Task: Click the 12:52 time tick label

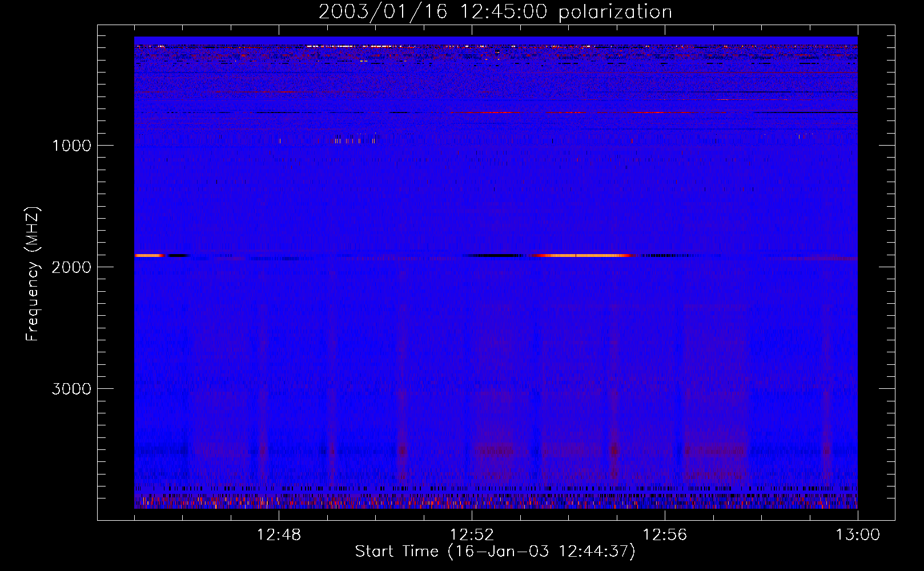Action: (472, 535)
